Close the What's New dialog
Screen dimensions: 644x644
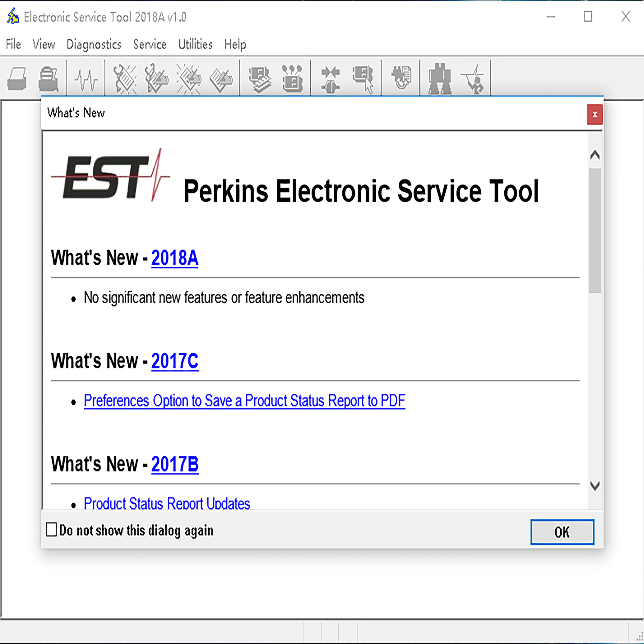[595, 115]
